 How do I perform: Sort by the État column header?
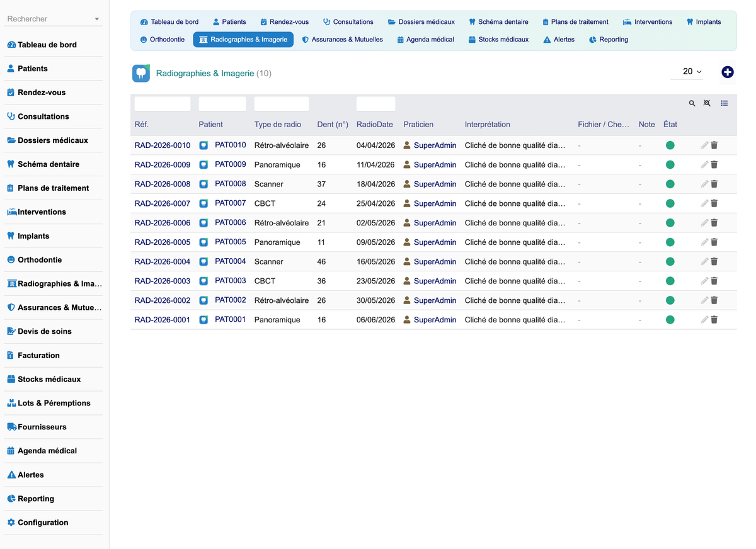(x=670, y=125)
